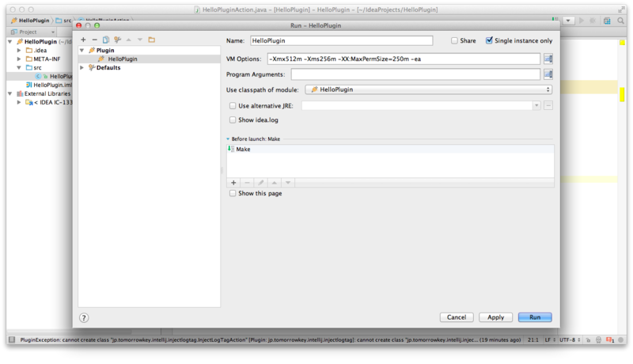The width and height of the screenshot is (633, 364).
Task: Toggle Show idea.log checkbox
Action: click(x=233, y=119)
